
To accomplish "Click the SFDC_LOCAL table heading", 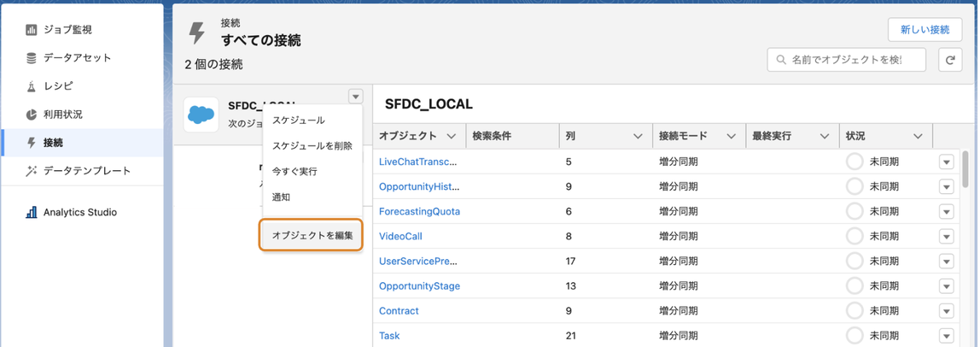I will coord(429,103).
